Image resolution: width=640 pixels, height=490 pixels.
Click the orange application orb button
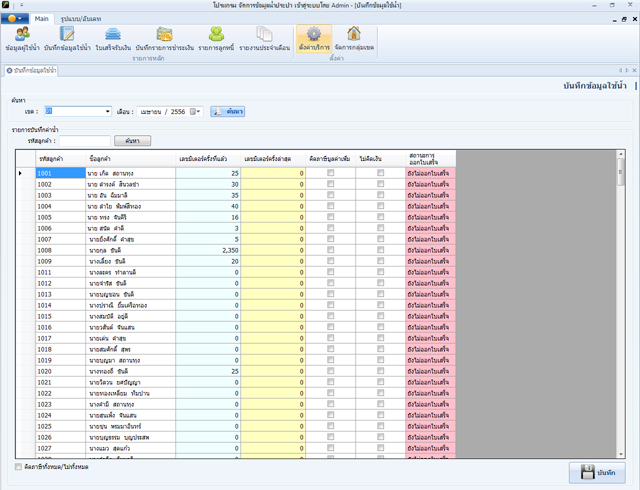point(15,18)
